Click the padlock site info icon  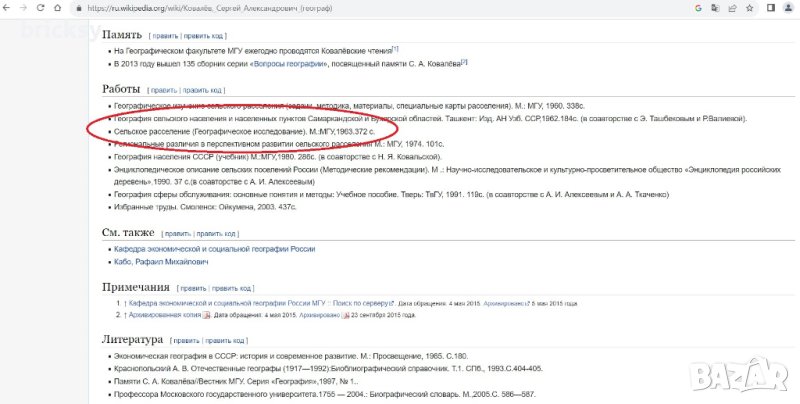(x=78, y=8)
